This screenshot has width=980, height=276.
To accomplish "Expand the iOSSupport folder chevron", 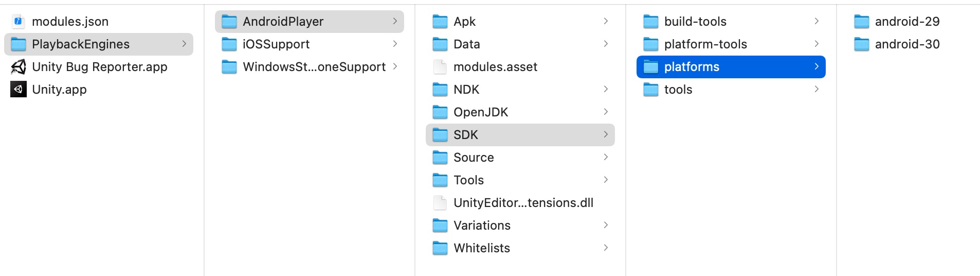I will 395,44.
